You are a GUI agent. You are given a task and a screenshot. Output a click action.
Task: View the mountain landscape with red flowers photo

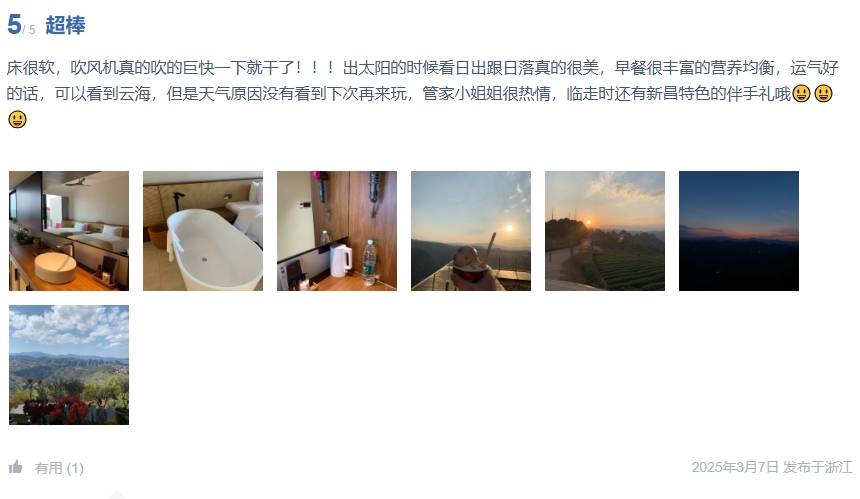(69, 365)
